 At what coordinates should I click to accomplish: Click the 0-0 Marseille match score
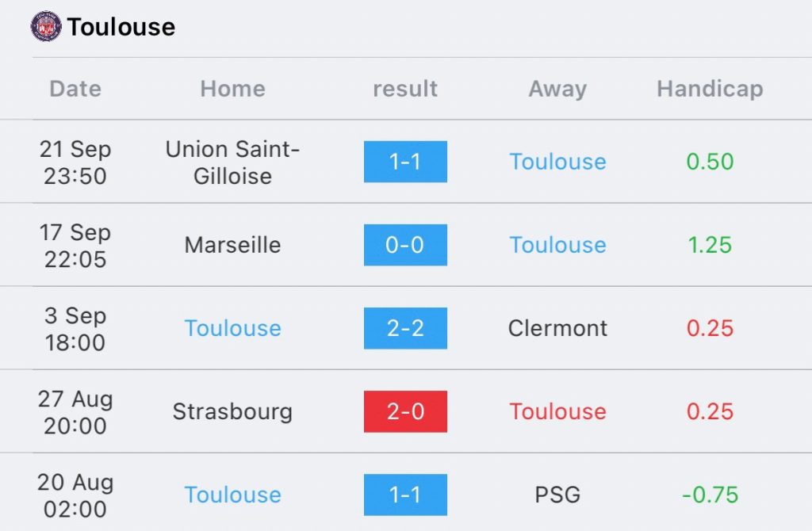(x=405, y=245)
